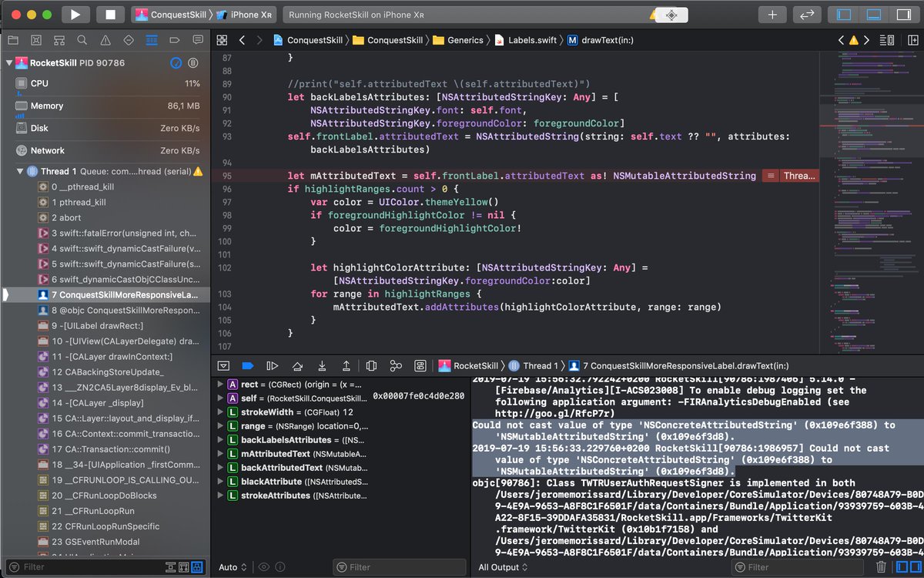Viewport: 924px width, 578px height.
Task: Select frame 21 __CFRunLoopRun
Action: coord(105,510)
